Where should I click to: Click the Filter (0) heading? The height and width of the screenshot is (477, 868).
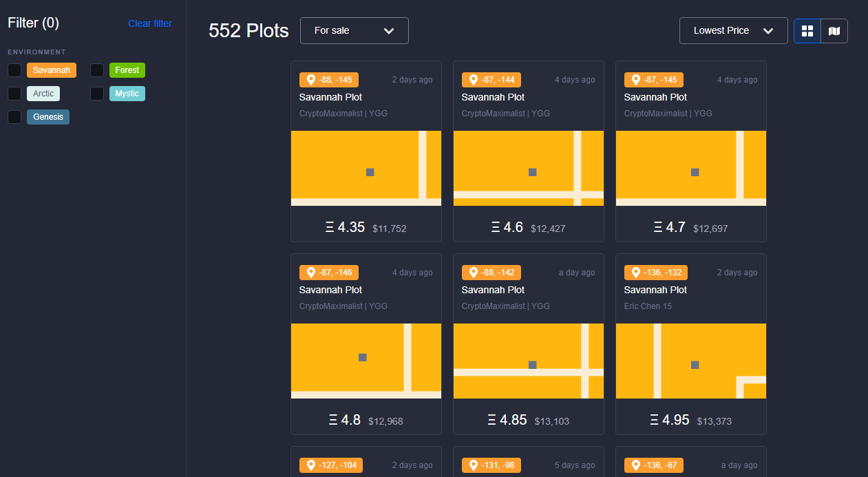34,23
